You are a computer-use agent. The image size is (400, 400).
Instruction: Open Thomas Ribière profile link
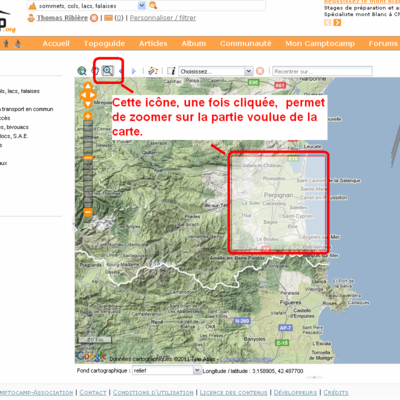(x=62, y=18)
